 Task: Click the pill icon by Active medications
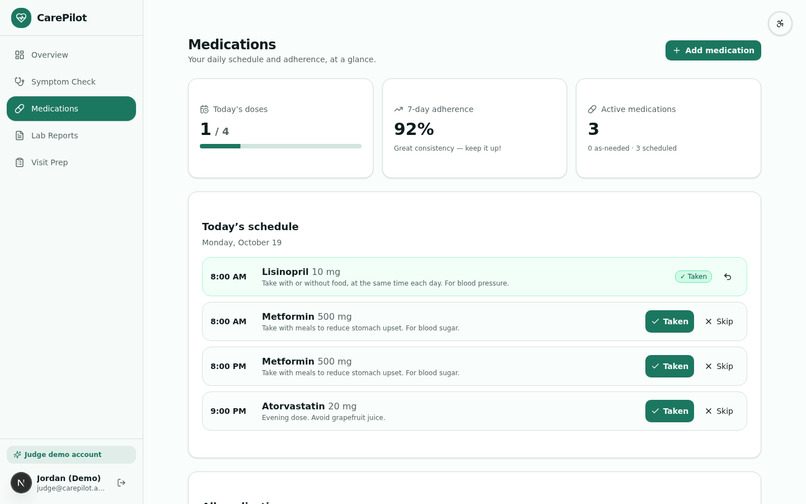tap(592, 109)
